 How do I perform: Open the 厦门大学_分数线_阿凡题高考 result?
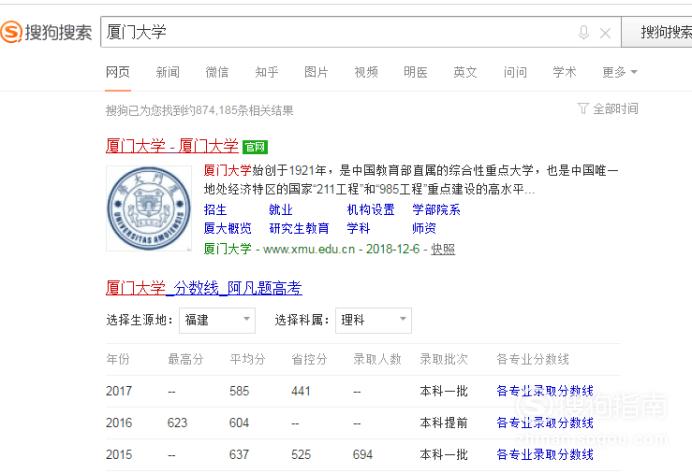click(x=204, y=288)
